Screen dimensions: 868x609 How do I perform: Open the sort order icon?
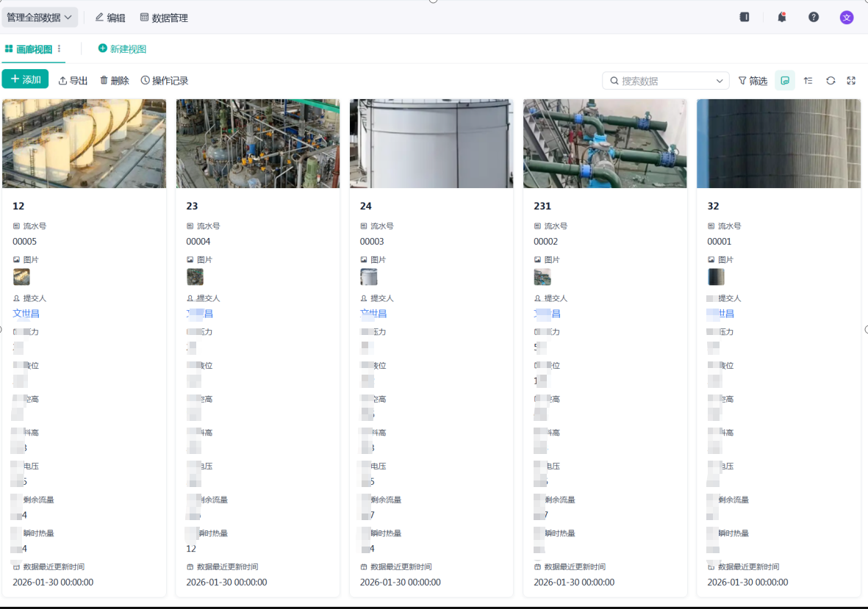tap(808, 81)
